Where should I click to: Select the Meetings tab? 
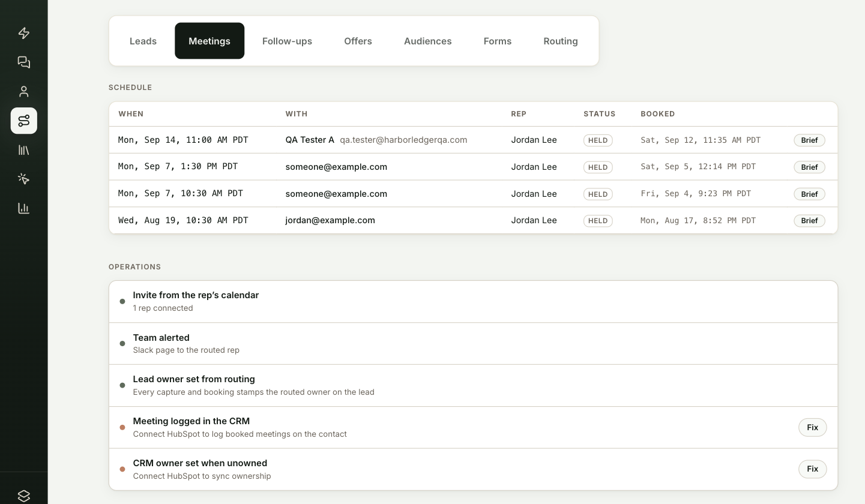[x=209, y=41]
